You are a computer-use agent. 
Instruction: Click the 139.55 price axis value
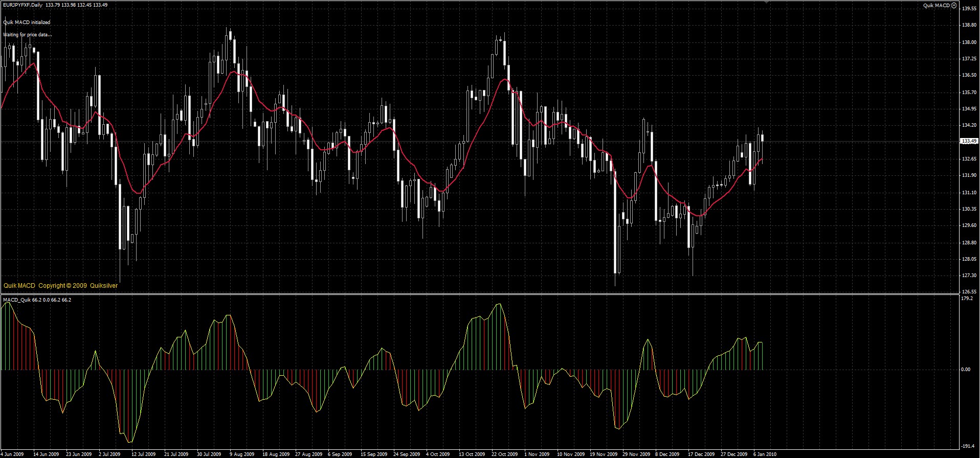click(x=969, y=9)
